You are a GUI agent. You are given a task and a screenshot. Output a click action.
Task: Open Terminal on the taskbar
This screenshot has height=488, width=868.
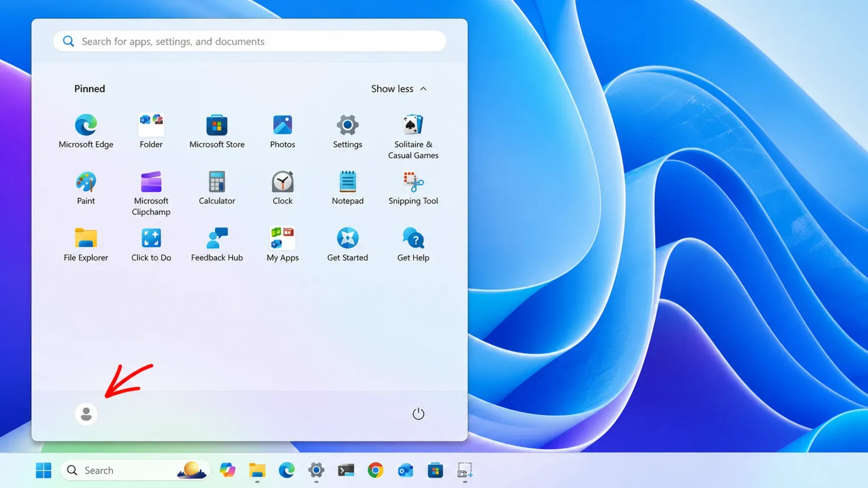346,470
